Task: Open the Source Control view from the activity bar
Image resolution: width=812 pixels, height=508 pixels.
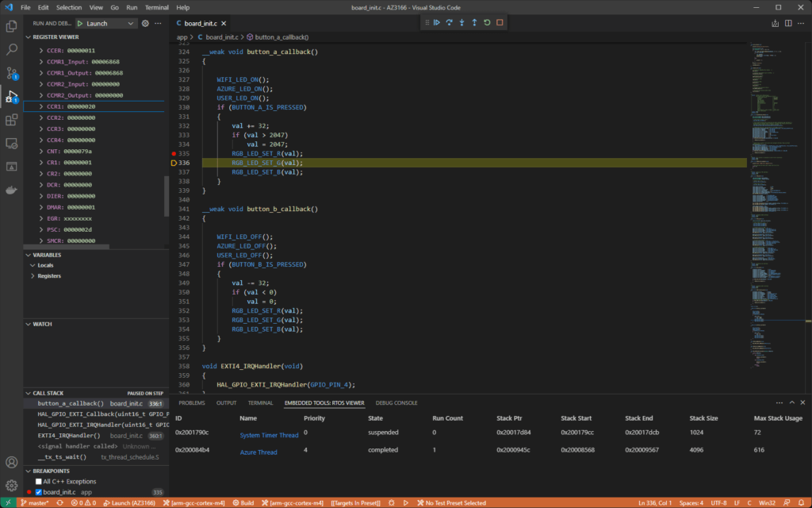Action: tap(12, 72)
